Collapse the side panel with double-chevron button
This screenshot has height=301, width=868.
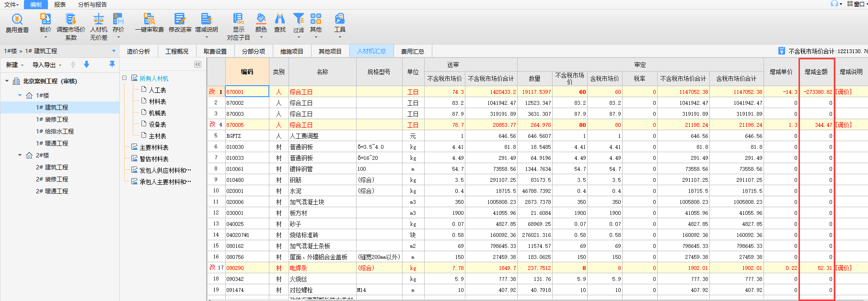point(197,65)
